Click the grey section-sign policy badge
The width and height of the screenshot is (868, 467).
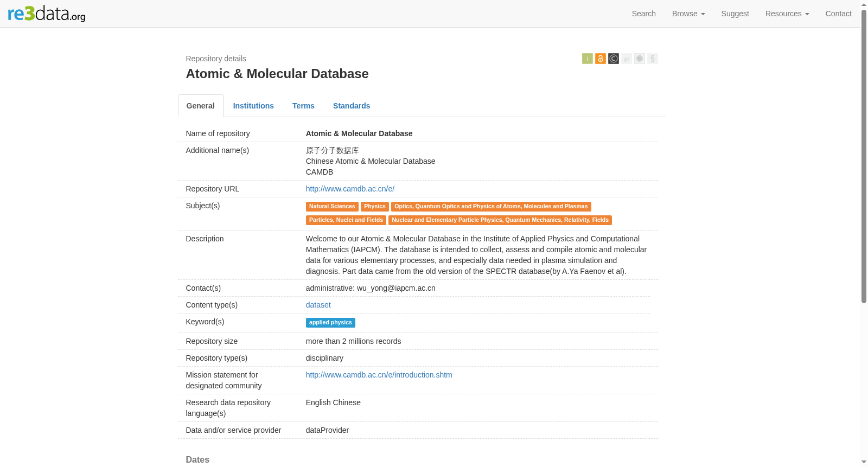pyautogui.click(x=653, y=59)
